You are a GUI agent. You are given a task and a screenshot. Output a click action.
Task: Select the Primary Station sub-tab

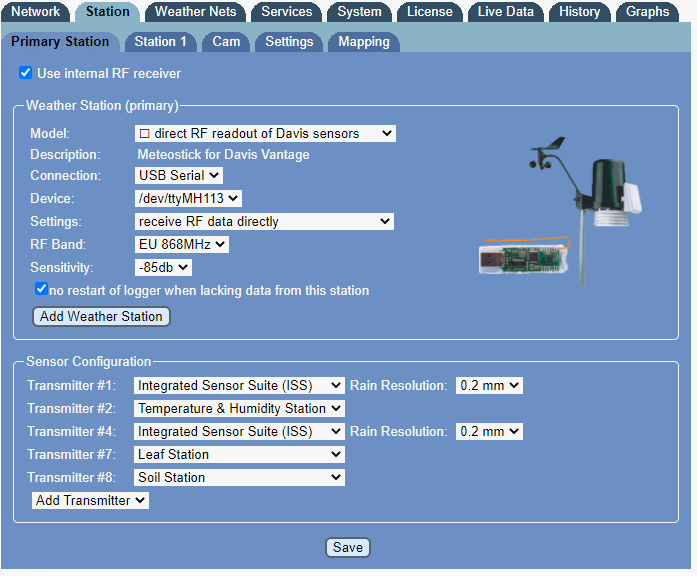(x=60, y=42)
